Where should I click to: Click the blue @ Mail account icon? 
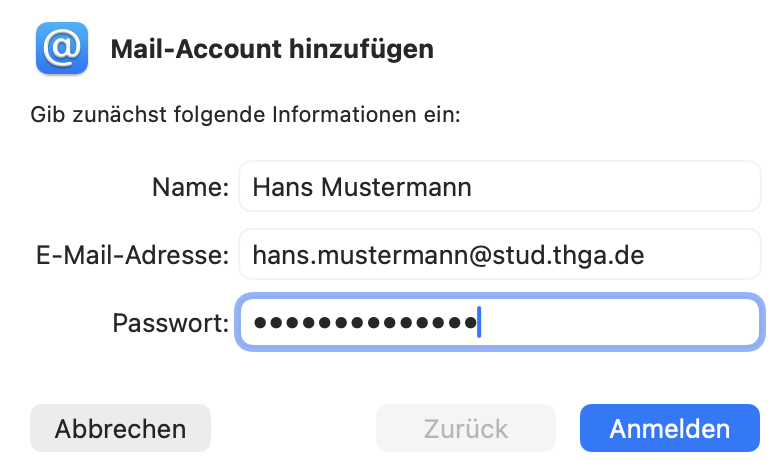coord(63,49)
